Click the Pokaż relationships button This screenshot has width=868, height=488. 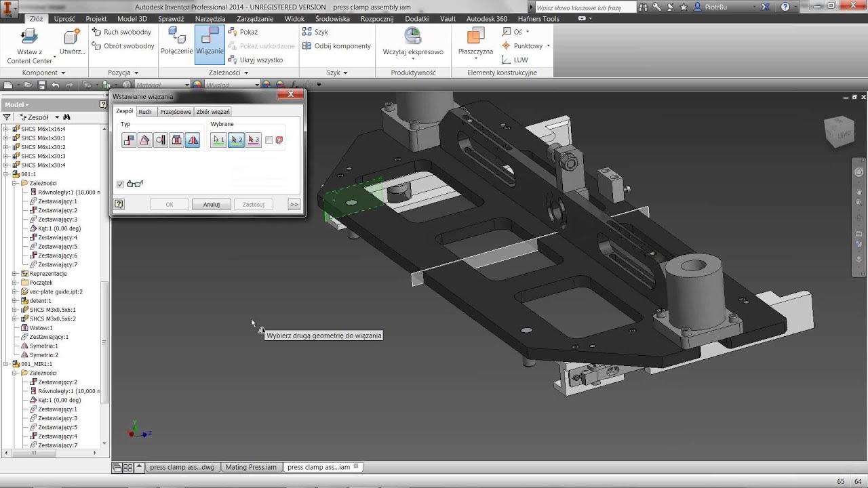coord(243,32)
